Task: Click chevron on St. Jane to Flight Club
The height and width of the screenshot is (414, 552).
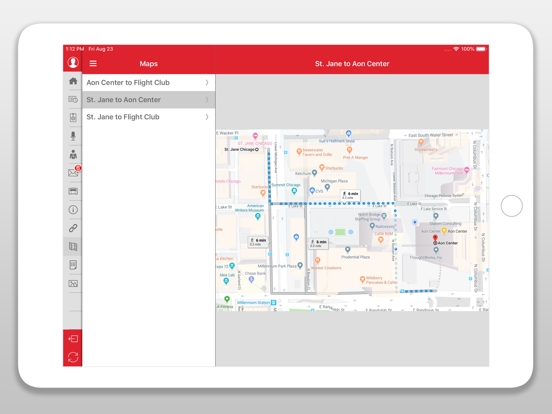Action: (x=207, y=117)
